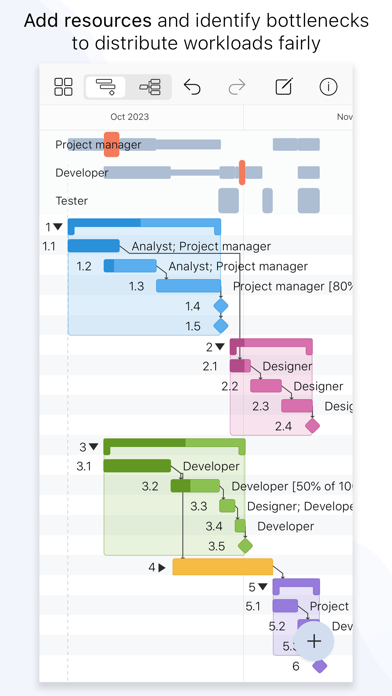Viewport: 392px width, 696px height.
Task: Open the info inspector
Action: 328,87
